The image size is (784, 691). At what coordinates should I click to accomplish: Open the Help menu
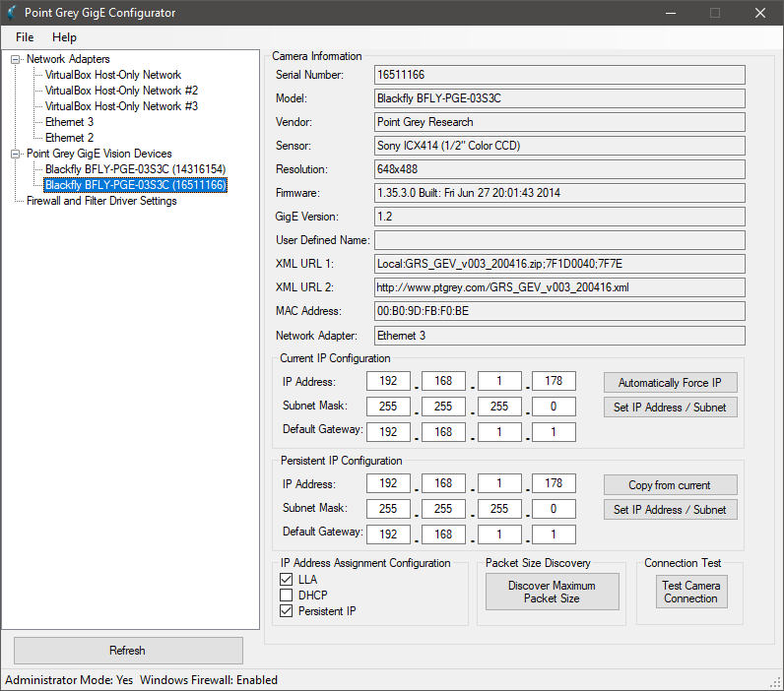[64, 37]
